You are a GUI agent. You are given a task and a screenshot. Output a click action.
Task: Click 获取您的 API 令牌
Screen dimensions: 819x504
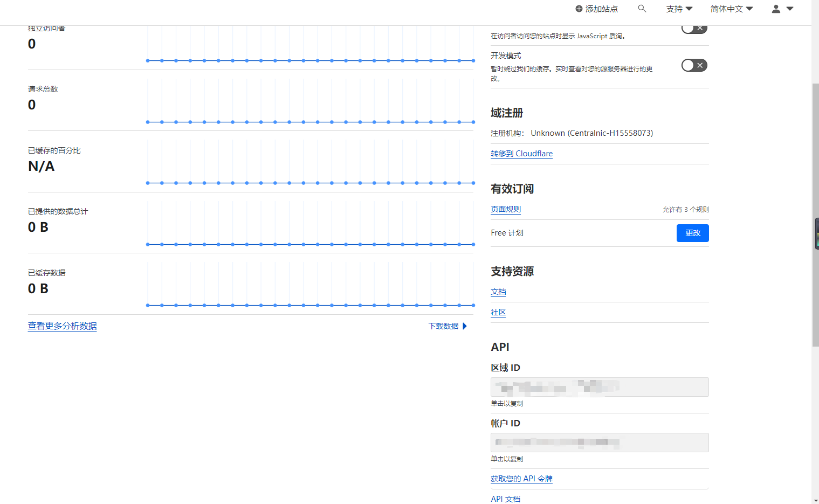coord(521,479)
